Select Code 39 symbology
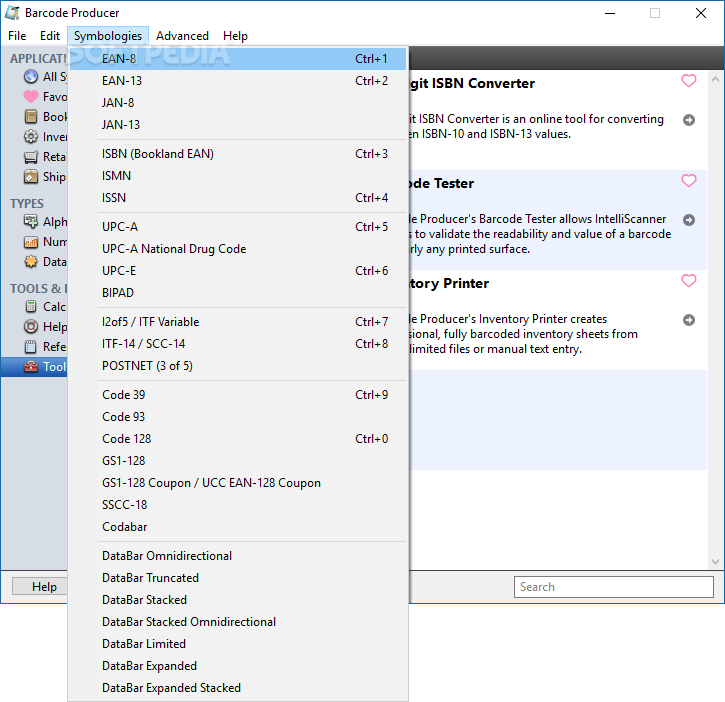 coord(238,394)
